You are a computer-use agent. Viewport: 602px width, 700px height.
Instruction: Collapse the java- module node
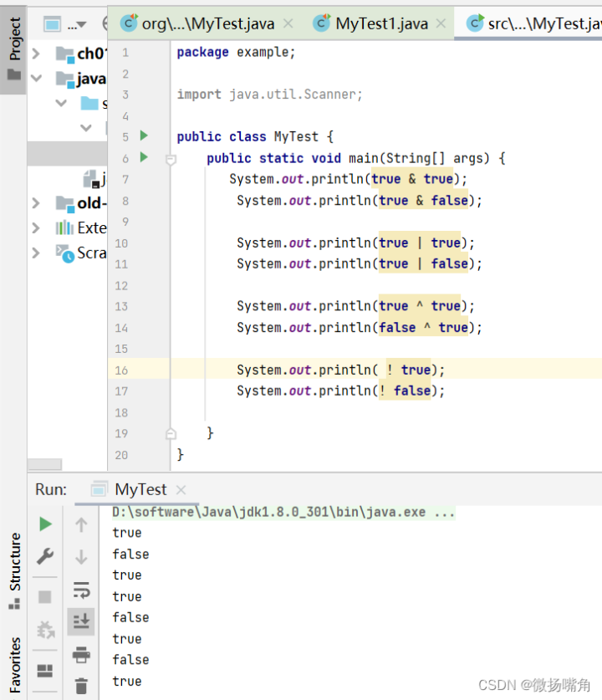(x=36, y=79)
